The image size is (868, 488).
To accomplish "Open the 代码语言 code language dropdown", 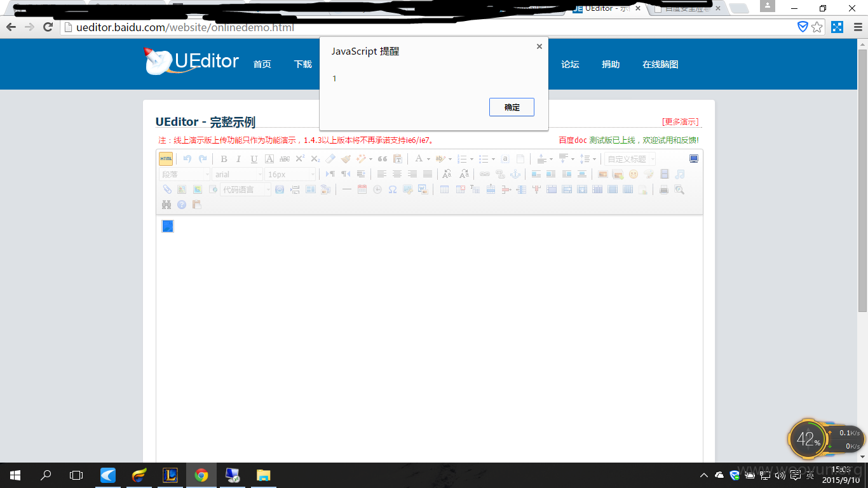I will point(246,189).
